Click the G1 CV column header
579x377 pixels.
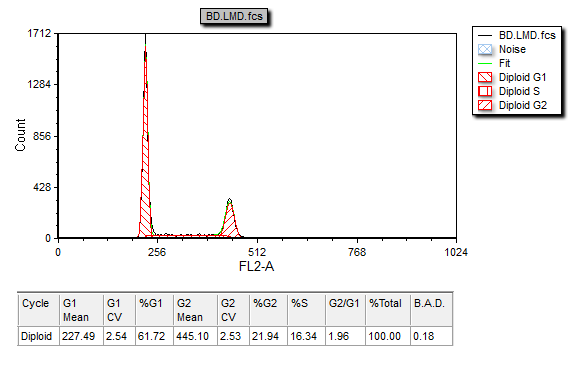[119, 309]
